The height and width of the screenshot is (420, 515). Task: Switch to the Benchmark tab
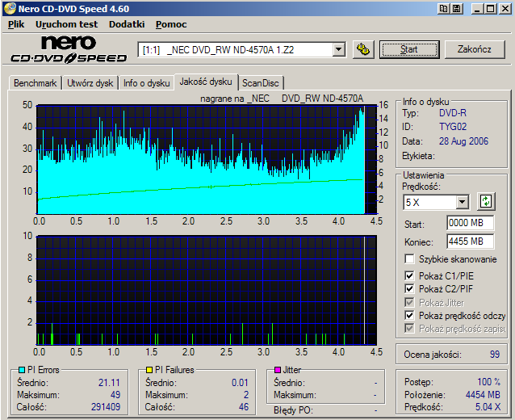(x=36, y=83)
